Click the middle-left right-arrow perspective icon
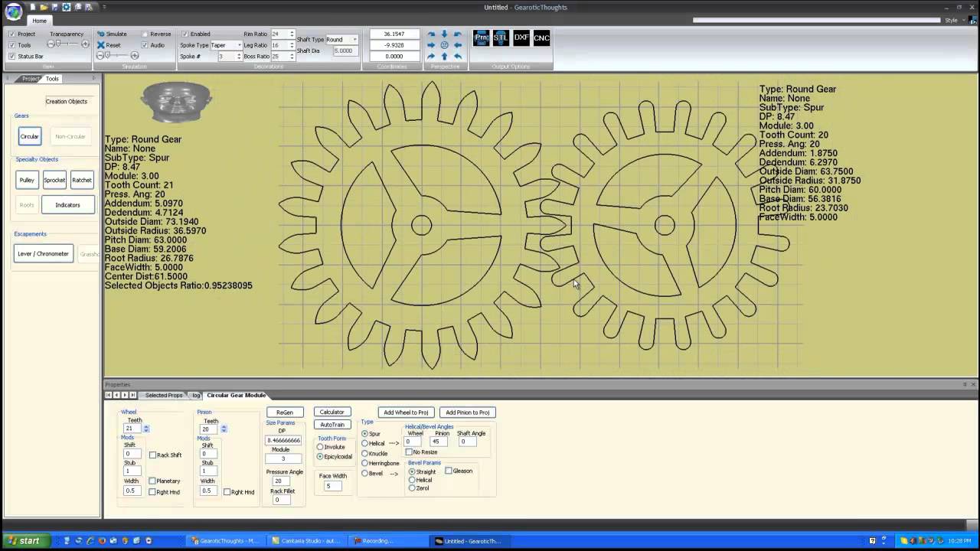This screenshot has height=551, width=980. click(431, 45)
